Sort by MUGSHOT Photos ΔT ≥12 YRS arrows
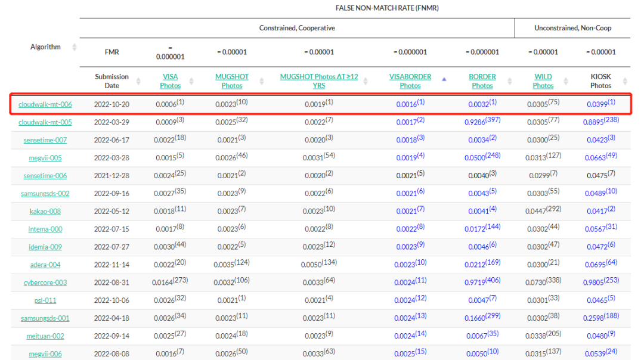Image resolution: width=644 pixels, height=360 pixels. [x=371, y=81]
